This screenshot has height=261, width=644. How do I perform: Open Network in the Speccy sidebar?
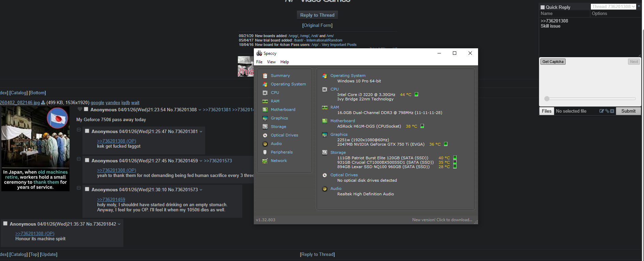[x=279, y=161]
